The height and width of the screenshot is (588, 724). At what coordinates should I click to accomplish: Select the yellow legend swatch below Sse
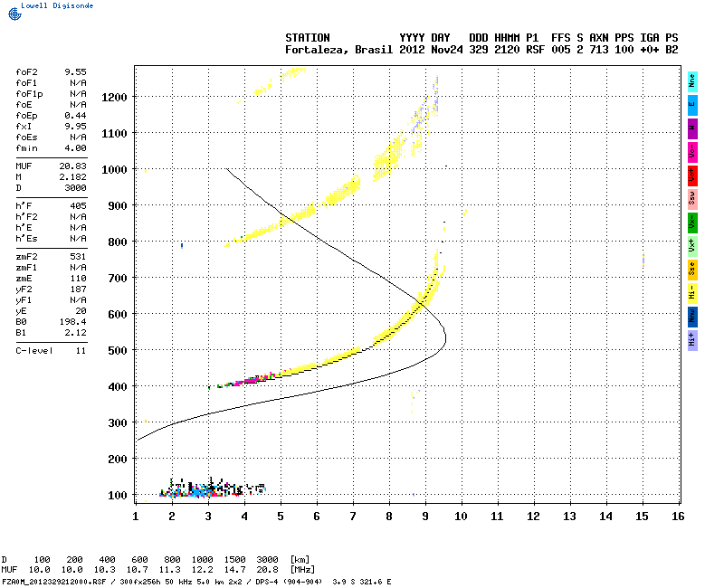click(x=692, y=293)
